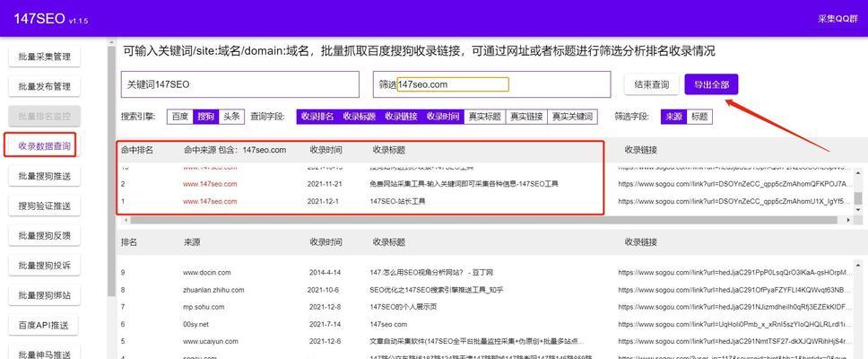The height and width of the screenshot is (359, 868).
Task: Toggle the 收录标题 query field
Action: click(x=360, y=117)
